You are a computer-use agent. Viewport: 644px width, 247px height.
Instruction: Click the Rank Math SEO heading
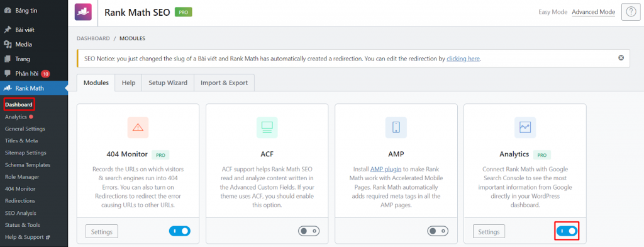coord(137,12)
